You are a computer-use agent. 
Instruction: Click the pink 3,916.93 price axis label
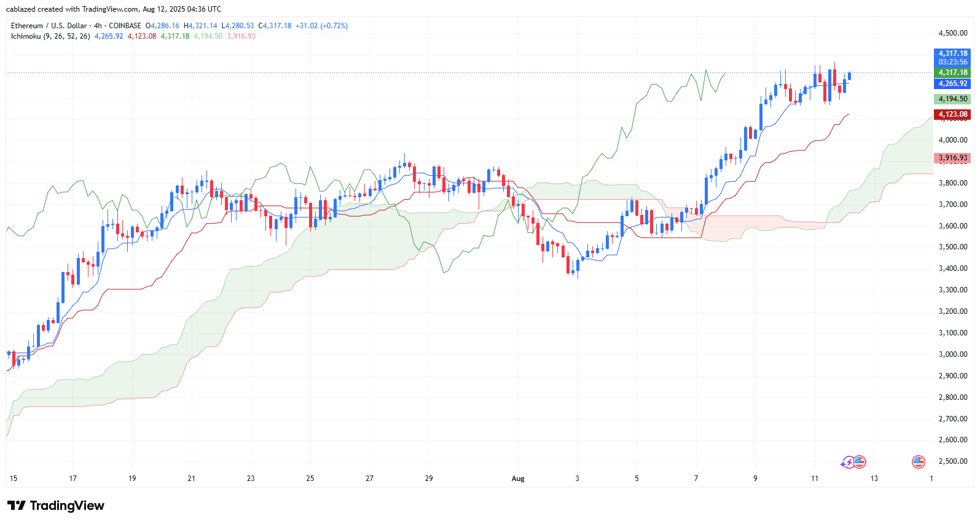pyautogui.click(x=952, y=158)
